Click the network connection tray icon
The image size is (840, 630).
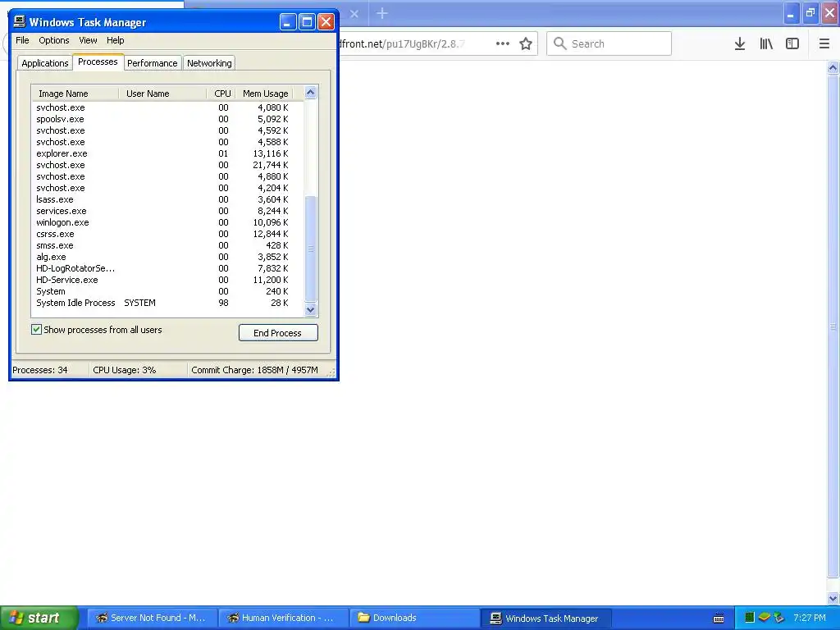click(x=779, y=618)
